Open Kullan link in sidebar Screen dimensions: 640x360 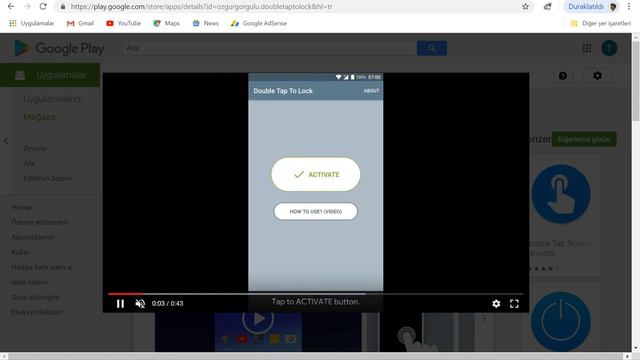pyautogui.click(x=21, y=252)
